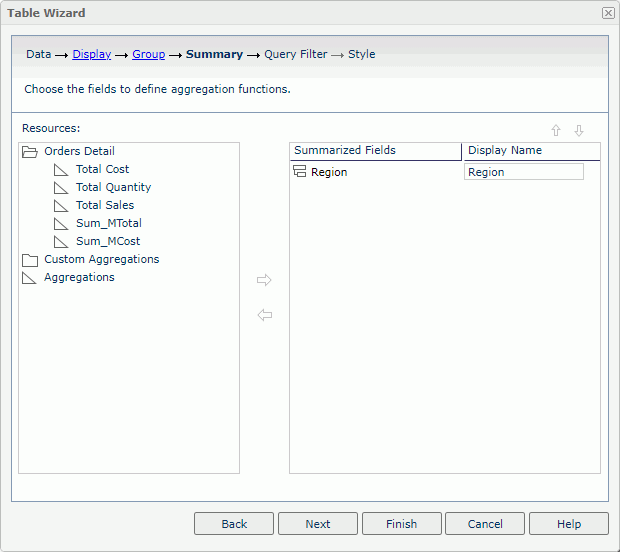The height and width of the screenshot is (552, 620).
Task: Click the Region group icon in Summarized Fields
Action: pyautogui.click(x=300, y=171)
